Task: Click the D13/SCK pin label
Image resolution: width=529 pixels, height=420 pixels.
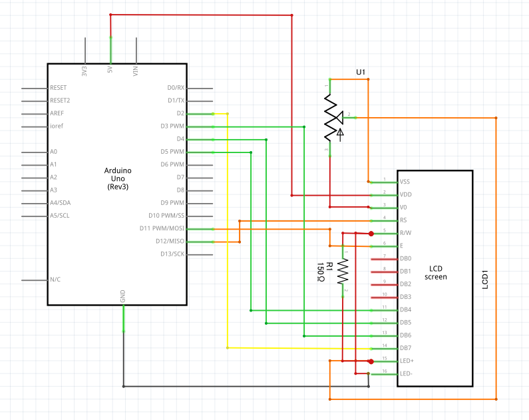Action: coord(172,254)
